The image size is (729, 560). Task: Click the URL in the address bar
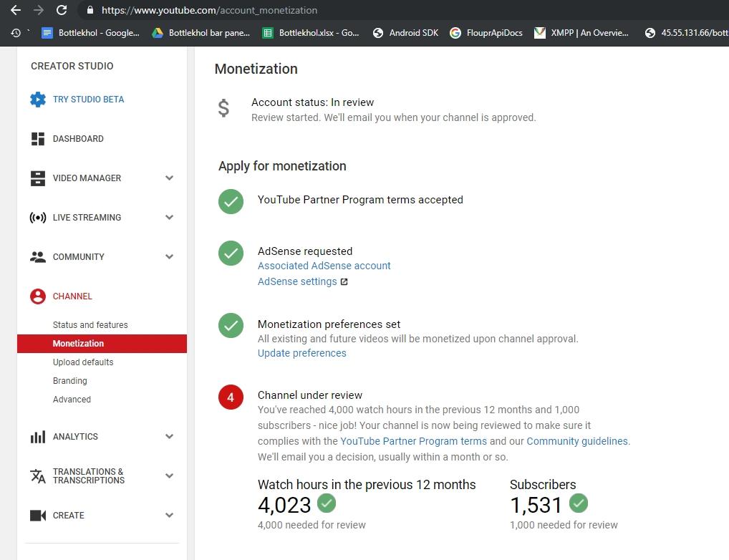tap(209, 10)
